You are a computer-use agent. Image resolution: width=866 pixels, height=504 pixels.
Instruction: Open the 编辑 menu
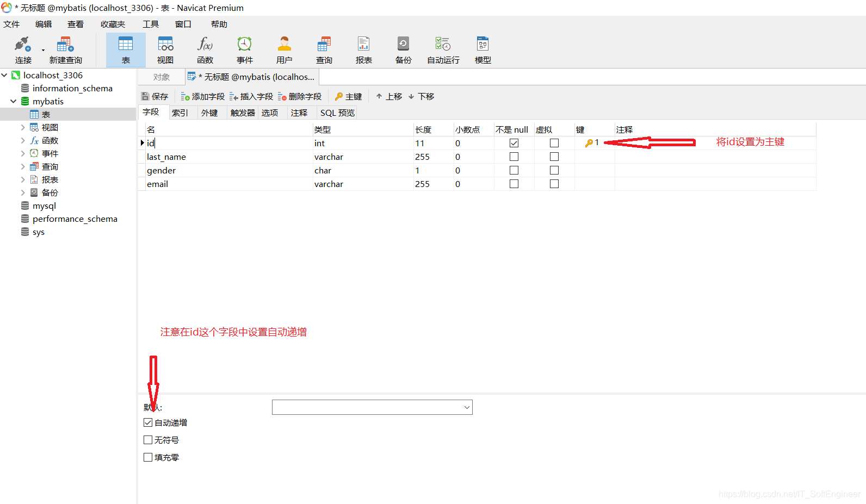click(44, 24)
